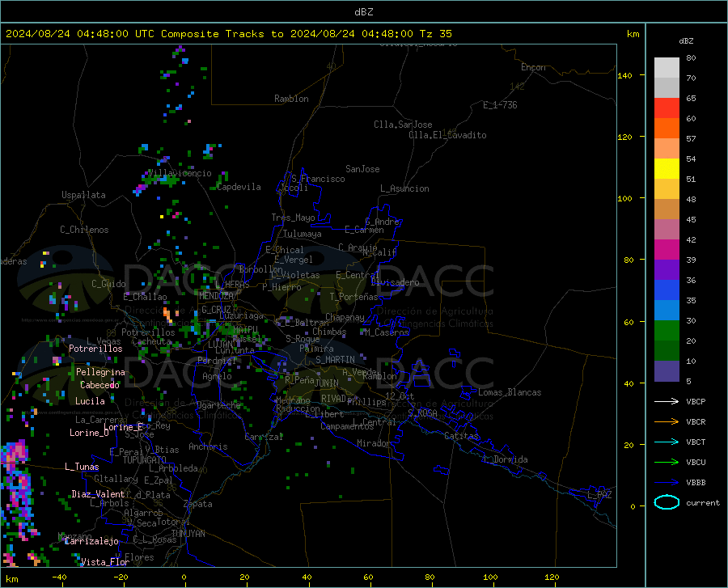Click the MENDOZA city label
Screen dimensions: 728x588
tap(216, 295)
